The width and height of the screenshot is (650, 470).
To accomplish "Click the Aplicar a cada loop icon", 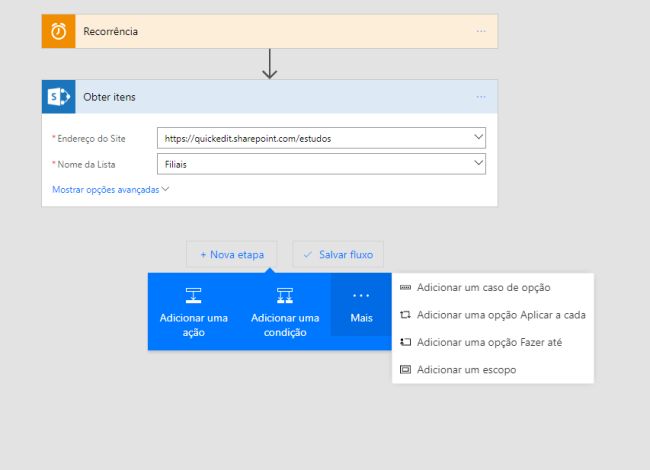I will pyautogui.click(x=405, y=315).
